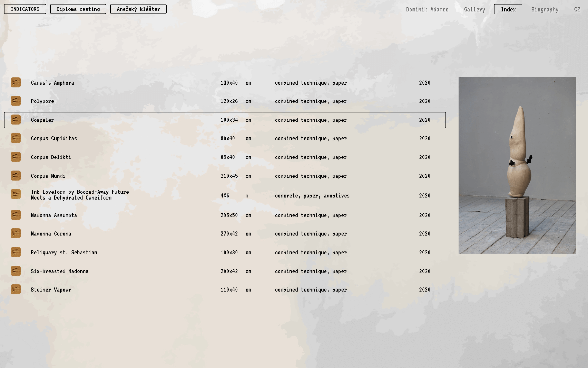Open the Corpus Cupiditas entry

54,138
